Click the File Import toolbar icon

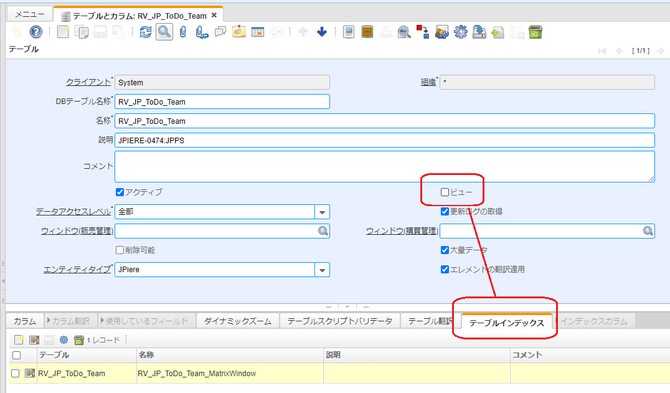click(498, 32)
